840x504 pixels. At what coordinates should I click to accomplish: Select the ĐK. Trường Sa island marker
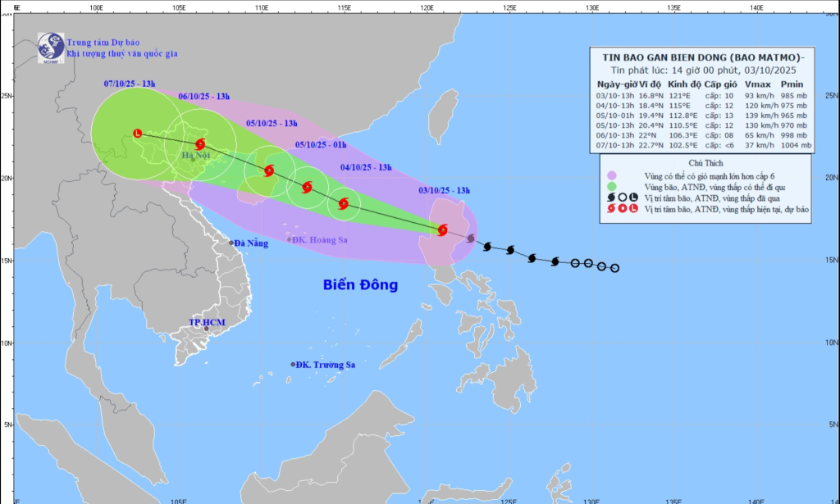tap(292, 365)
